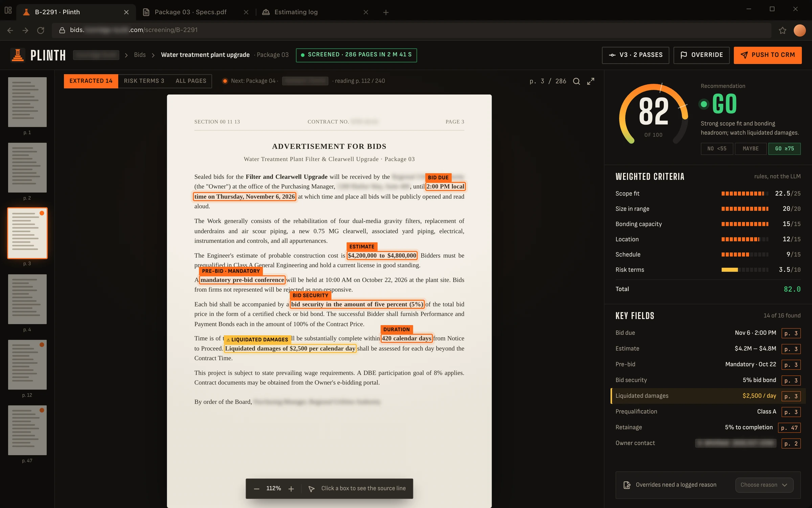Click the Screened 286 pages status badge
This screenshot has width=812, height=508.
pos(356,55)
